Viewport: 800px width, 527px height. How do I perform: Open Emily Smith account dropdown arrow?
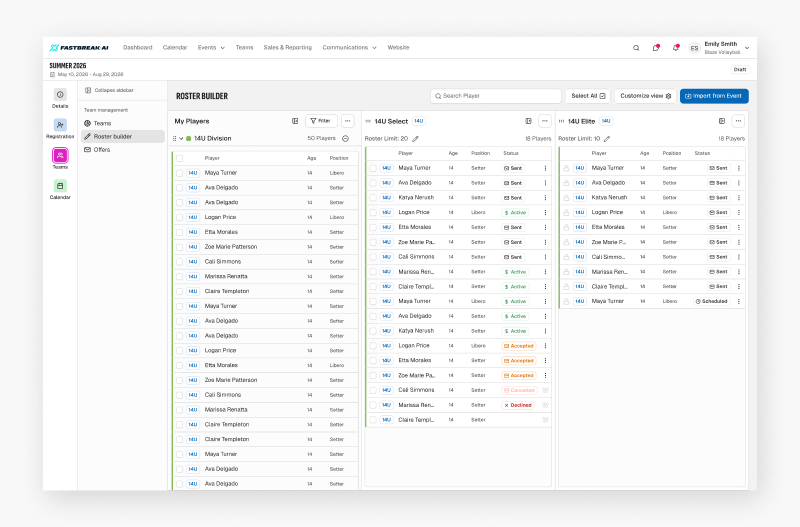747,48
